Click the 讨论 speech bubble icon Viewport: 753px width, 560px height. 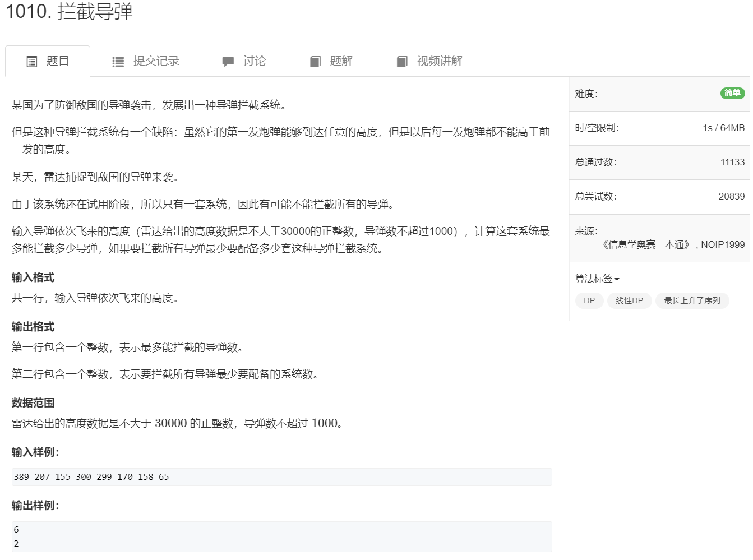[x=228, y=62]
